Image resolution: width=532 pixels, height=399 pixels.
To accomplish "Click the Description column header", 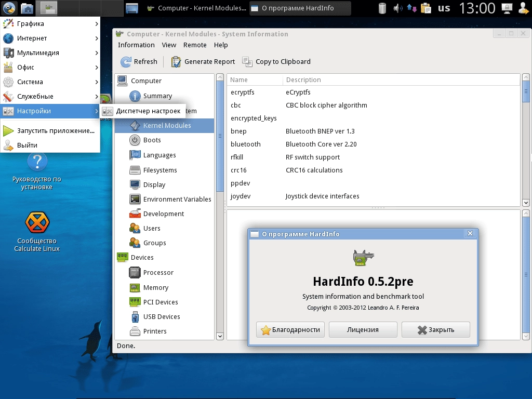I will pyautogui.click(x=402, y=79).
